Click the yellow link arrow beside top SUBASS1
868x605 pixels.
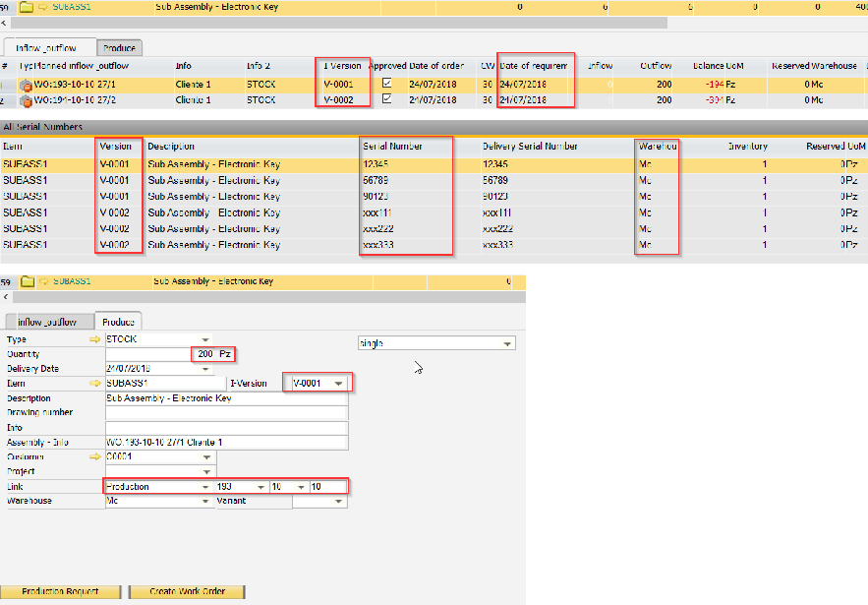click(x=43, y=7)
